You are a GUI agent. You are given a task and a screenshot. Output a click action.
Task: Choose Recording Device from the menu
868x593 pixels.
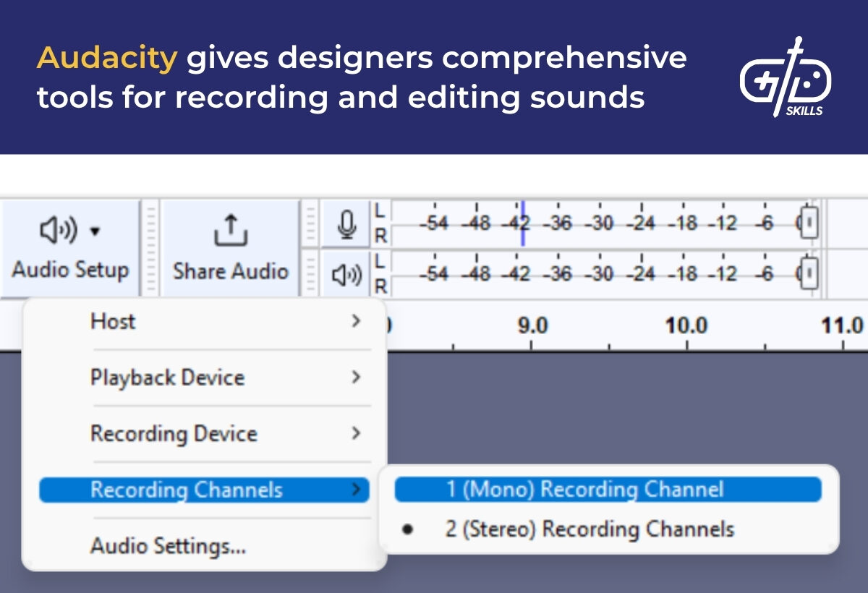pos(173,433)
